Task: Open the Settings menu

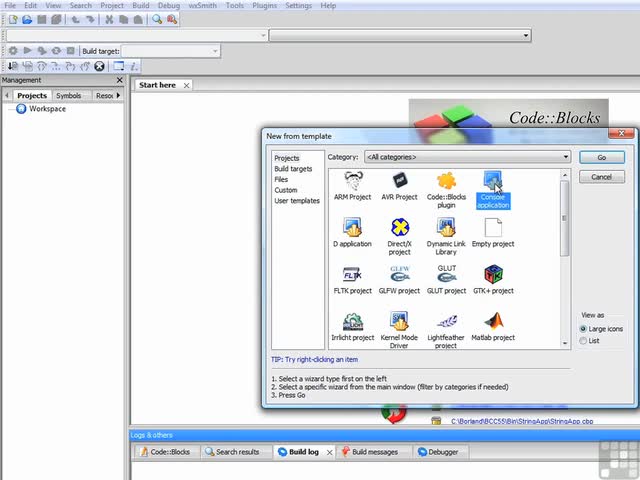Action: (x=298, y=6)
